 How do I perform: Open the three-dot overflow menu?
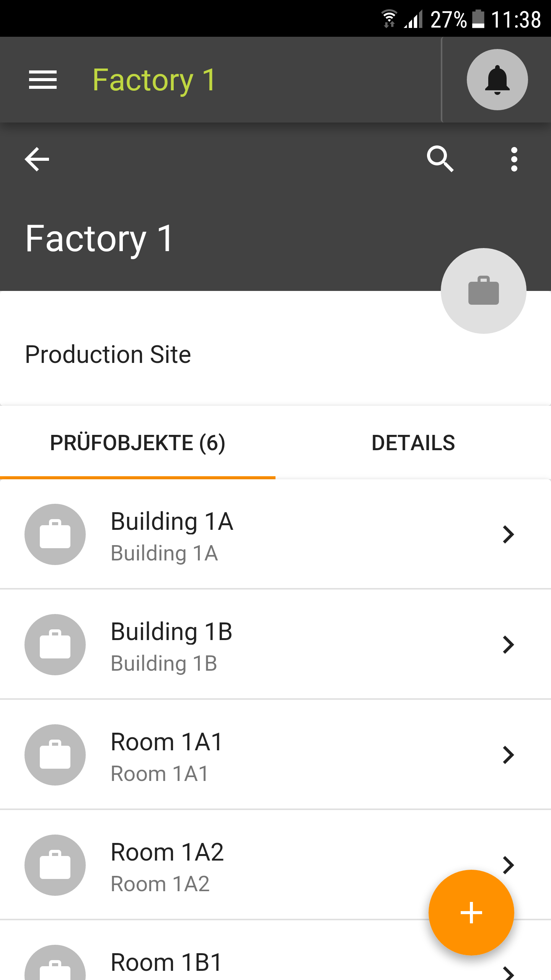click(x=514, y=159)
